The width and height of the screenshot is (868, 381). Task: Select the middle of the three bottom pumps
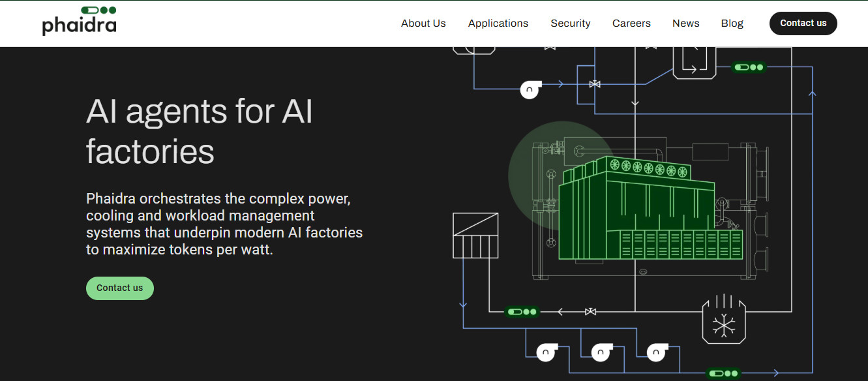point(601,352)
